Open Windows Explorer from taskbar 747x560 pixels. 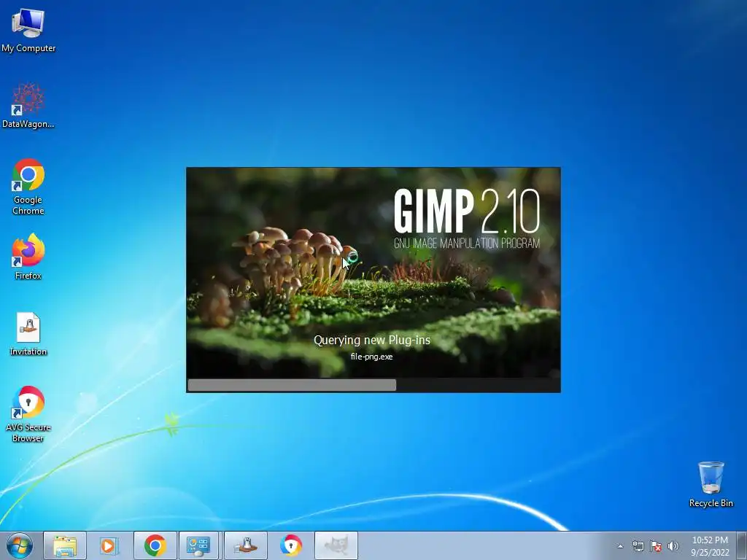coord(65,545)
